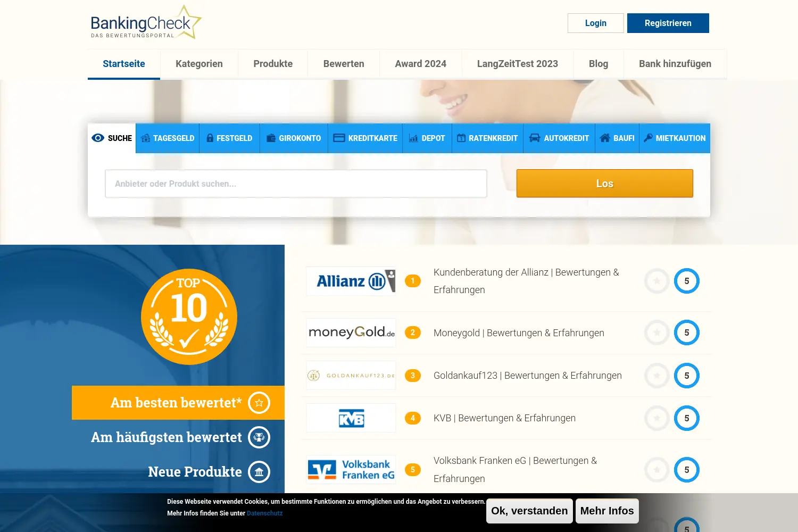The width and height of the screenshot is (798, 532).
Task: Click rating circle 5 in Goldankauf123 row
Action: 687,376
